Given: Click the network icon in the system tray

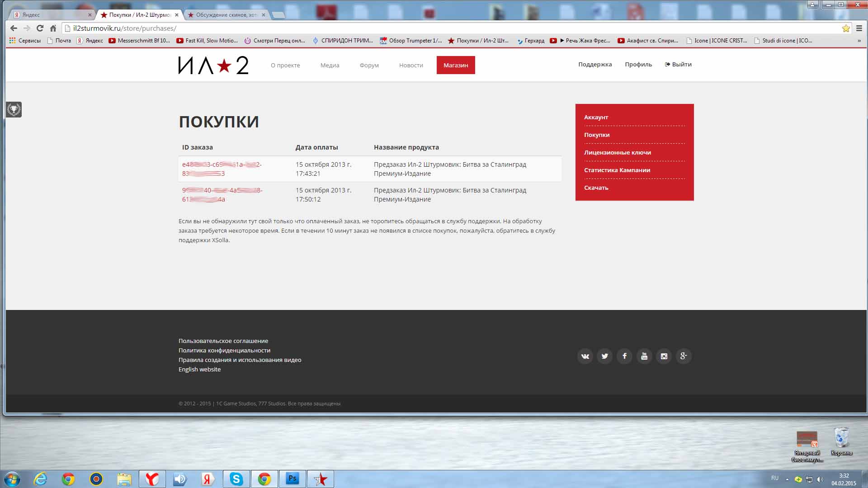Looking at the screenshot, I should click(x=809, y=479).
